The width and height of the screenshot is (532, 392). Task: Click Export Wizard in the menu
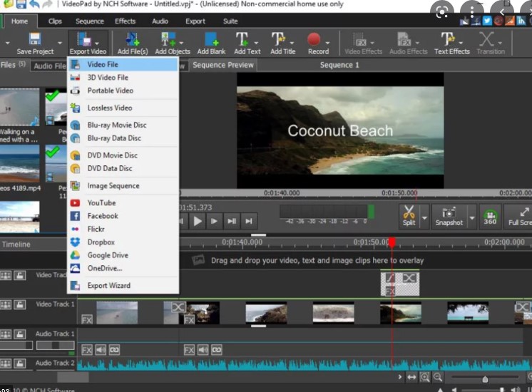pyautogui.click(x=123, y=286)
